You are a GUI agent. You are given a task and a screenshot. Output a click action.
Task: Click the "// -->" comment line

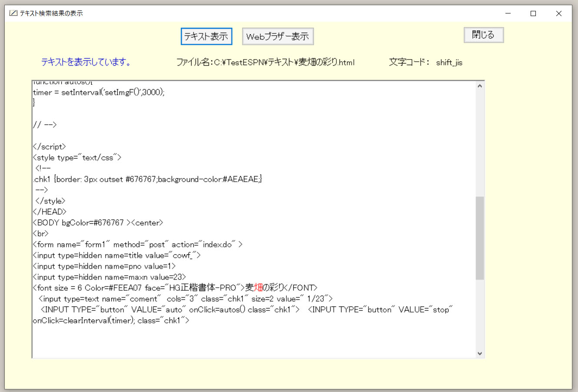point(45,125)
